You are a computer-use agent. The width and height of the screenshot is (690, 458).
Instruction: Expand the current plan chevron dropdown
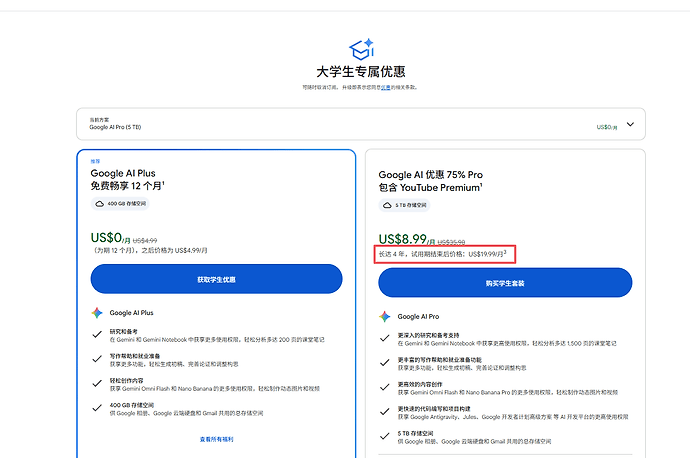coord(630,125)
